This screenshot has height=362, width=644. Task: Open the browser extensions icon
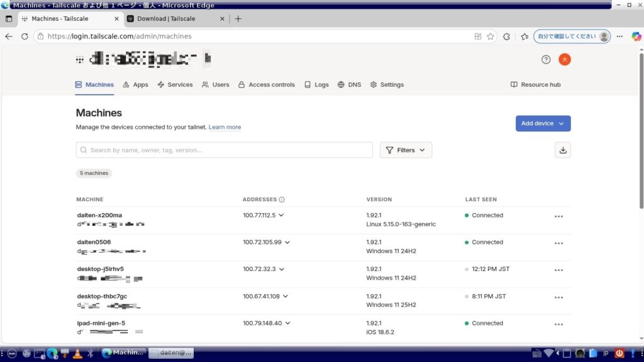point(507,36)
